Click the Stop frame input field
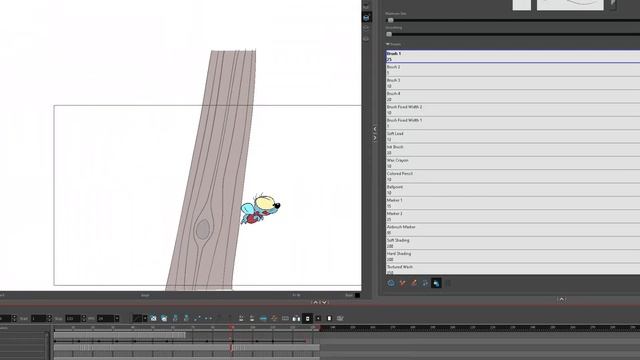 pos(73,318)
